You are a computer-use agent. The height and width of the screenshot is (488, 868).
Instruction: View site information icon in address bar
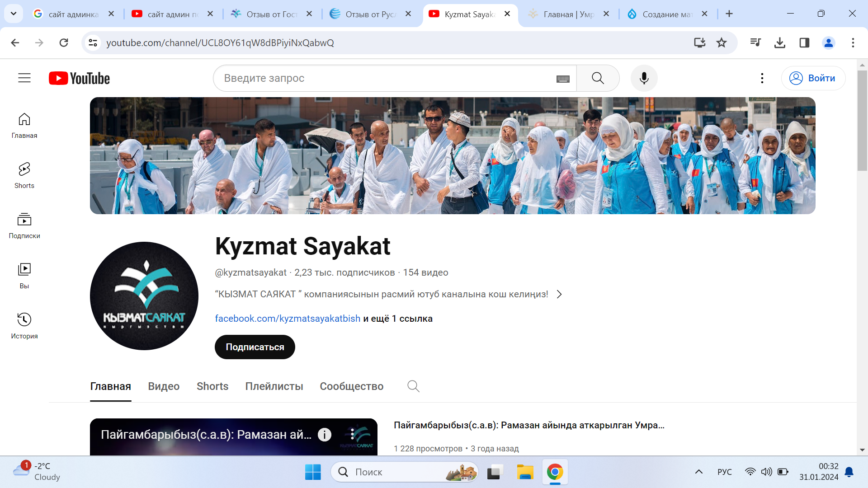coord(93,42)
